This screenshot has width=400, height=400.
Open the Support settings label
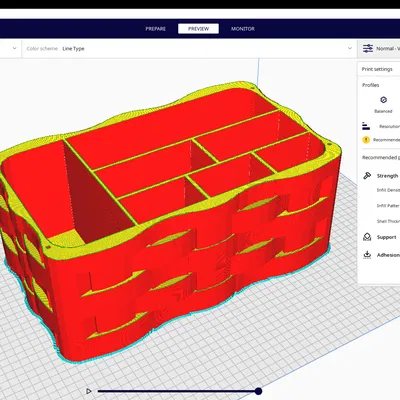pyautogui.click(x=386, y=237)
